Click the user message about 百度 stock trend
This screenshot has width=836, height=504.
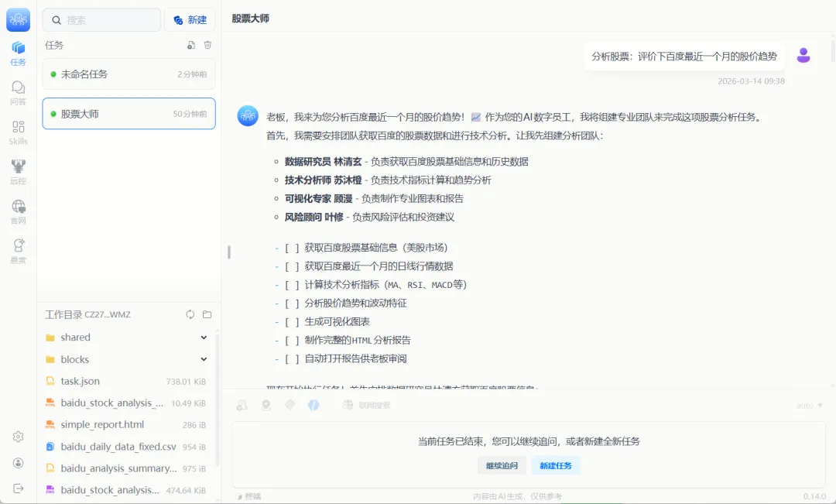click(684, 57)
